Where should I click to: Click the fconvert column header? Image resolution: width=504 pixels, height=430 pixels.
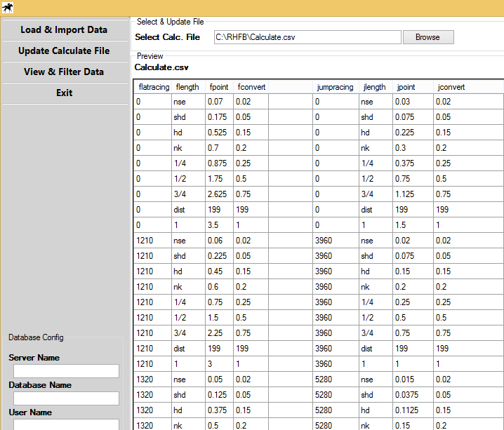pyautogui.click(x=251, y=87)
